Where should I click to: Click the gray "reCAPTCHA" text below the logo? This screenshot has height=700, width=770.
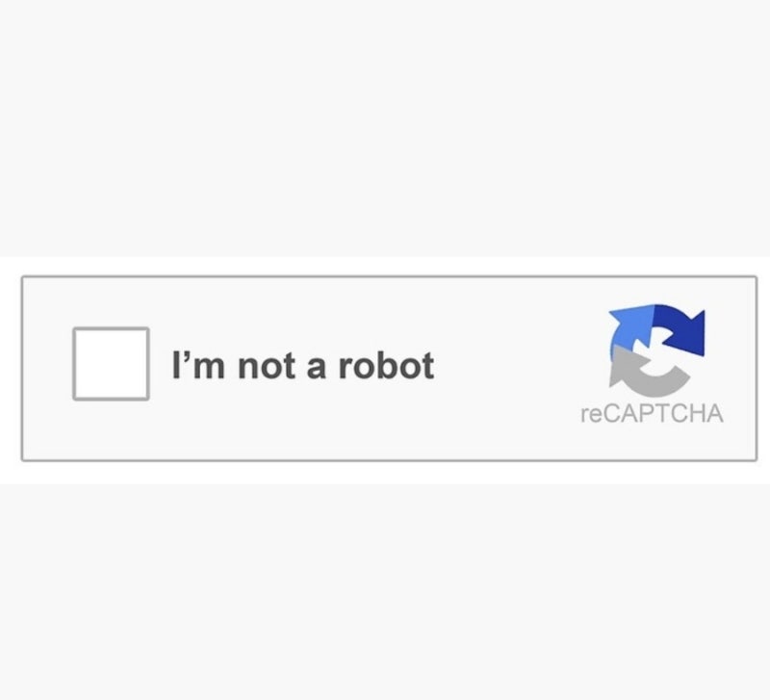coord(652,413)
